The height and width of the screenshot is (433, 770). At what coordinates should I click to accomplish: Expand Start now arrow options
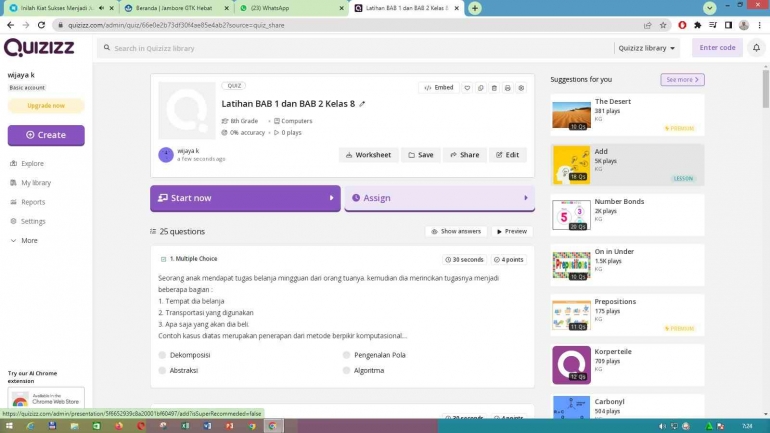click(331, 198)
